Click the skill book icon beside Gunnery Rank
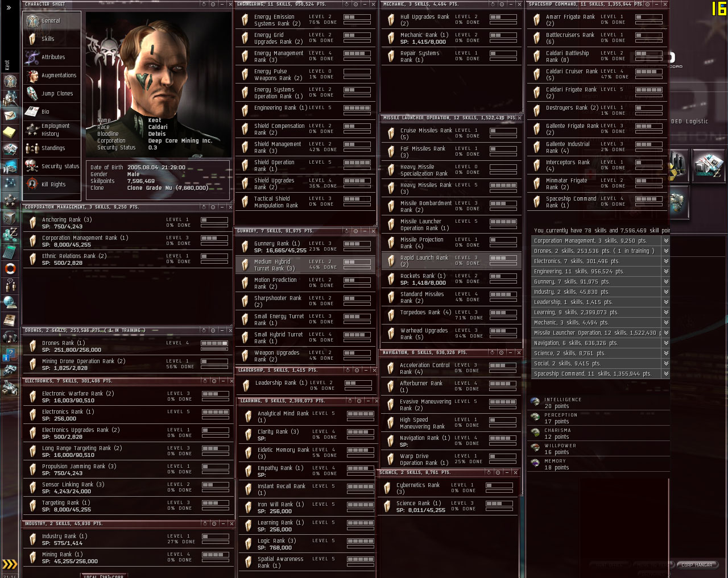Screen dimensions: 728x578 tap(245, 247)
